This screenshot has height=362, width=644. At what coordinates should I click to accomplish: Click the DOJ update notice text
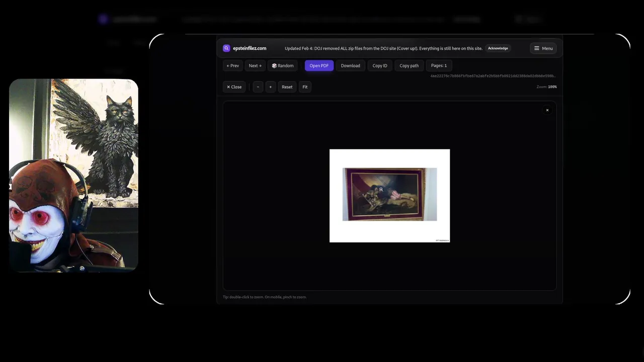coord(383,48)
